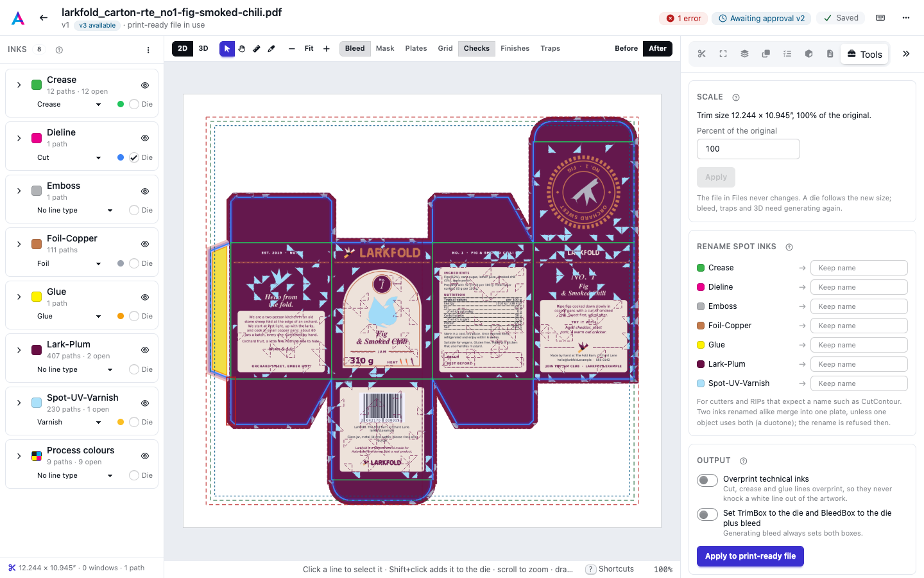Viewport: 924px width, 578px height.
Task: Hide the Spot-UV-Varnish ink
Action: 145,403
